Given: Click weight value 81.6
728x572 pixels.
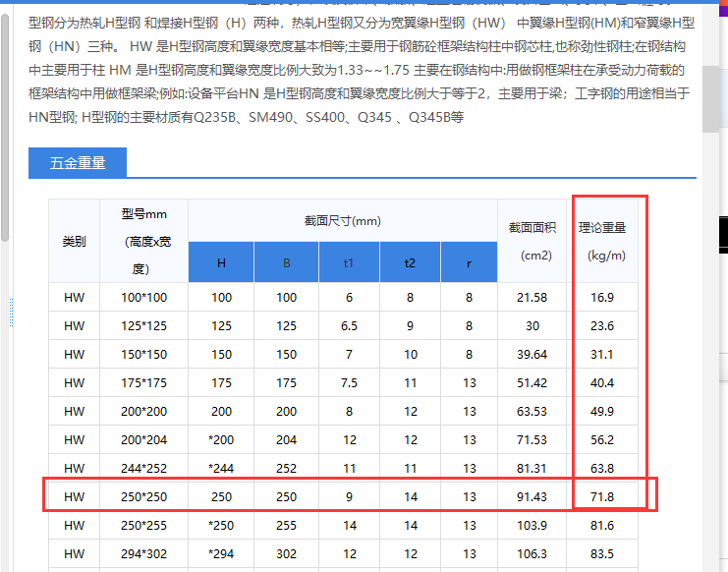Looking at the screenshot, I should point(602,525).
